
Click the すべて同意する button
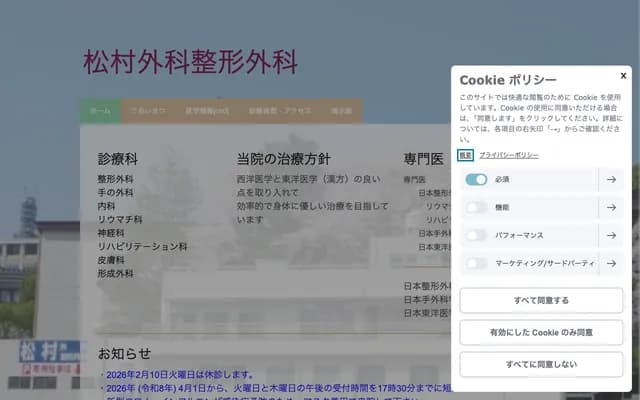pyautogui.click(x=541, y=300)
